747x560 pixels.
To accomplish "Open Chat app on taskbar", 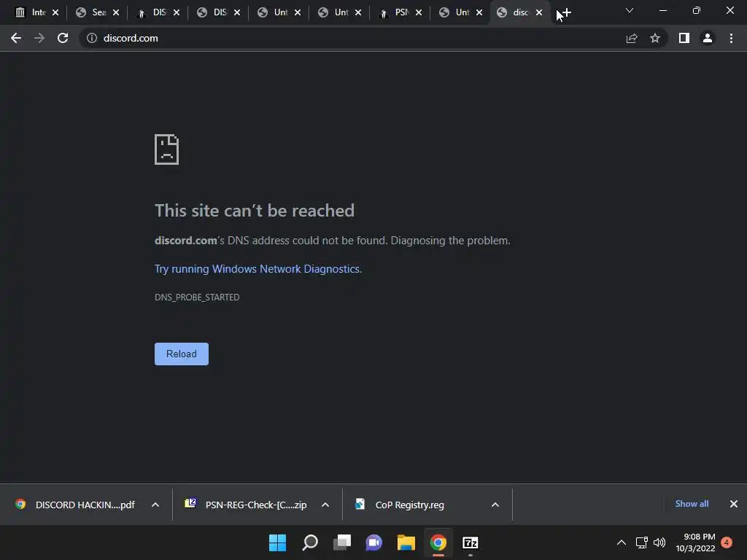I will (374, 542).
